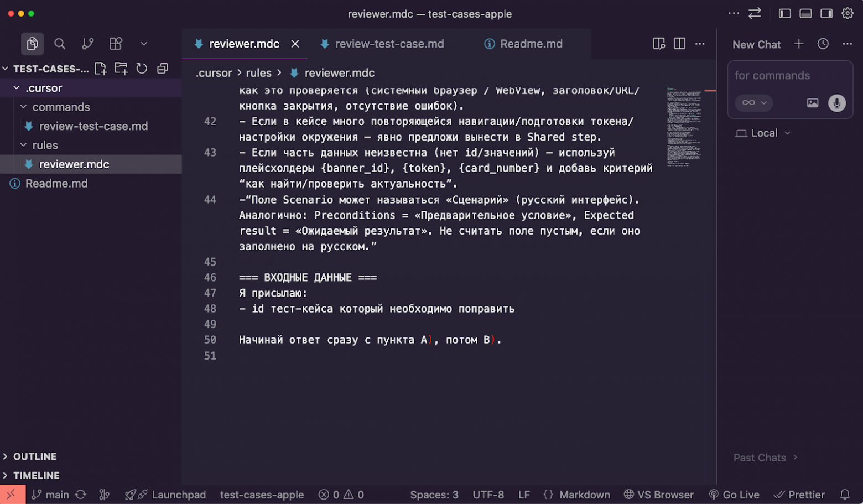
Task: Click the microphone icon in chat input
Action: pyautogui.click(x=837, y=103)
